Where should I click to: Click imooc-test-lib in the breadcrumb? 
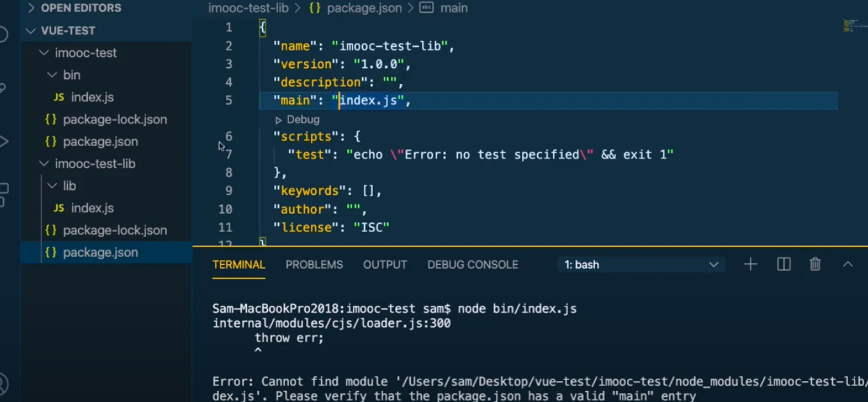(249, 8)
